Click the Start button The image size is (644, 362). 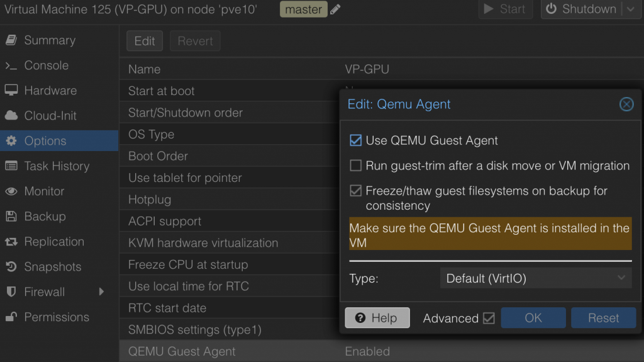click(x=505, y=9)
